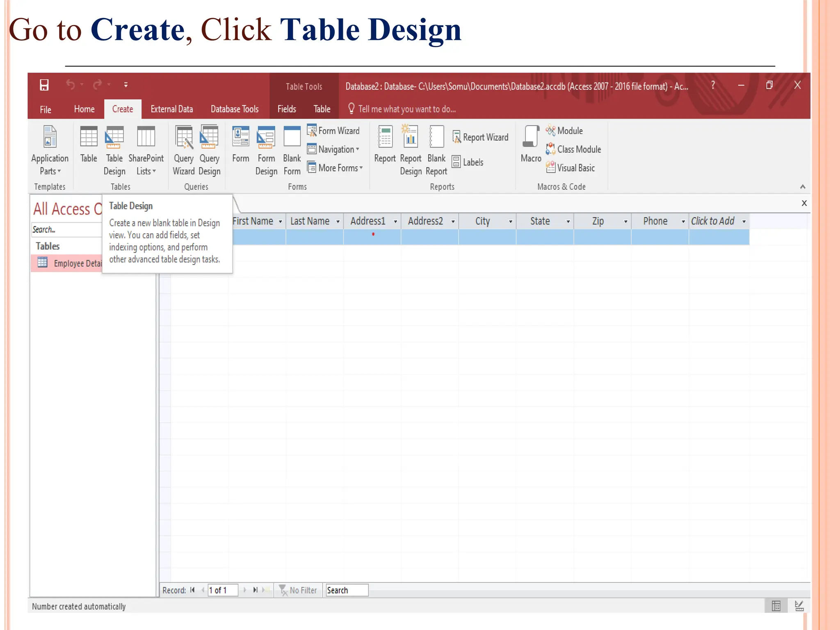Click the Undo arrow icon
The image size is (840, 630).
(71, 84)
